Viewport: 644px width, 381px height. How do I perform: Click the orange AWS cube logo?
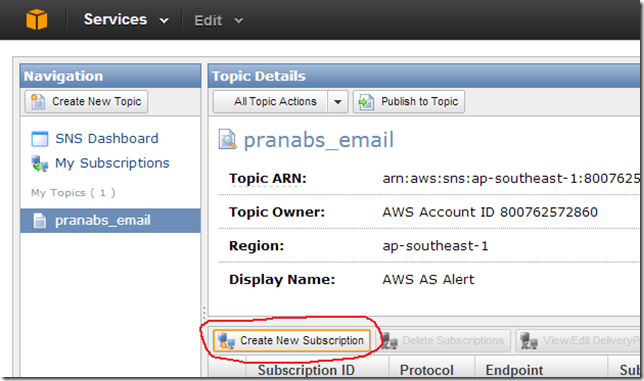pyautogui.click(x=37, y=19)
